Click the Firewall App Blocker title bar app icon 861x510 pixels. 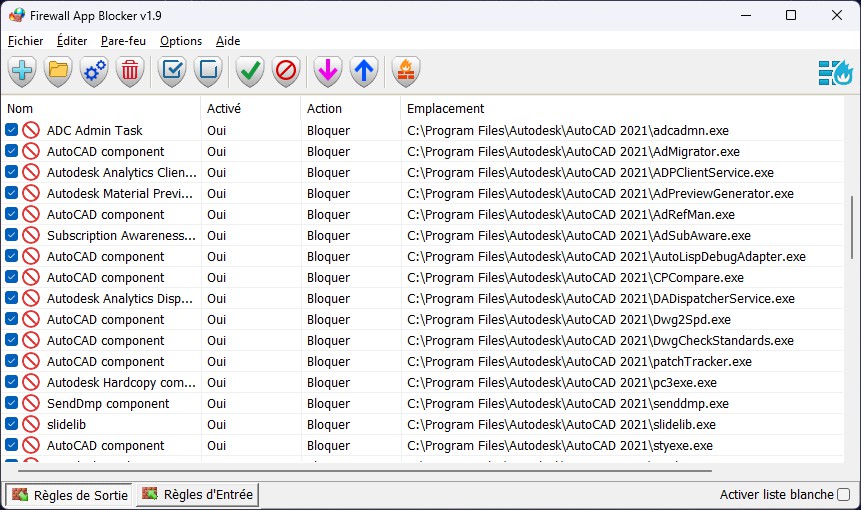[x=16, y=15]
